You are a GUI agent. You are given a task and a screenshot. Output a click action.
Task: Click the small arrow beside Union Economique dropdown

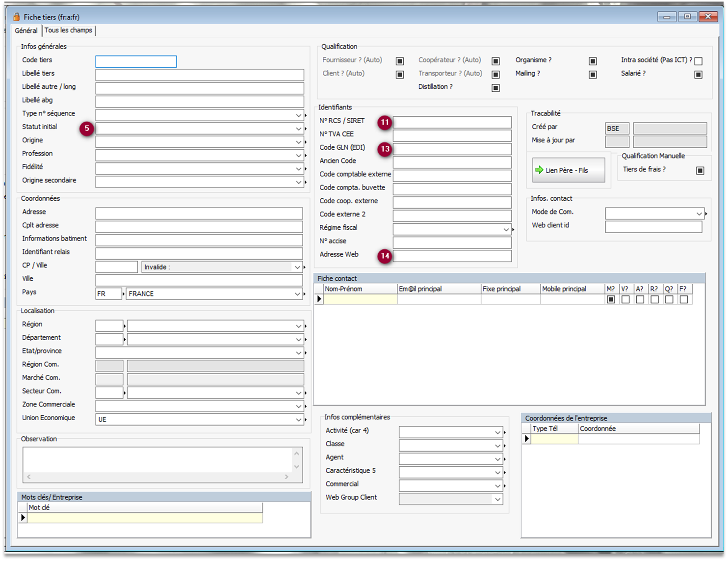pyautogui.click(x=306, y=420)
